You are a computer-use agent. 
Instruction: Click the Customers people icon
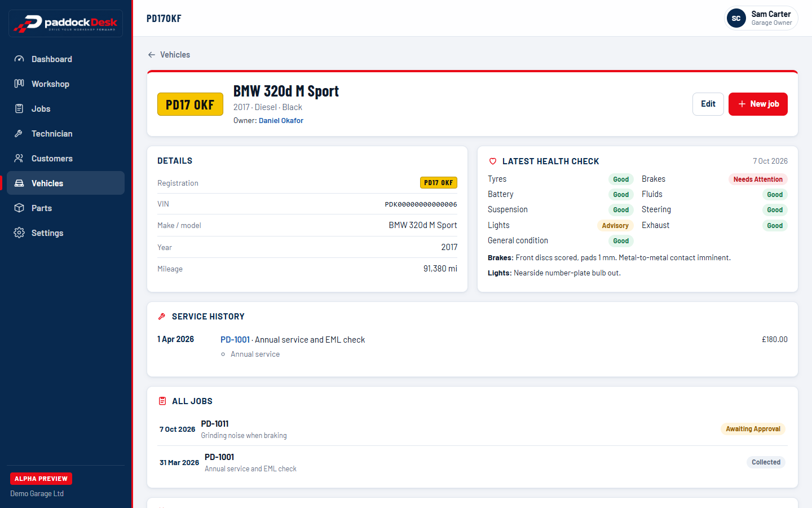point(19,159)
